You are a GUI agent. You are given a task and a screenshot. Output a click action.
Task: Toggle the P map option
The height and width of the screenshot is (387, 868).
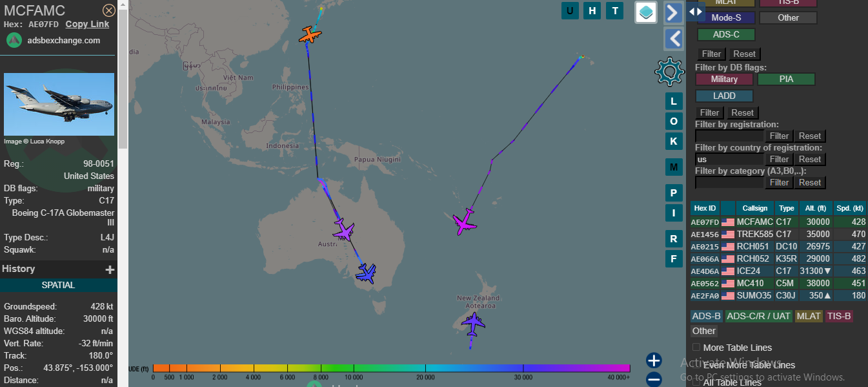tap(674, 193)
